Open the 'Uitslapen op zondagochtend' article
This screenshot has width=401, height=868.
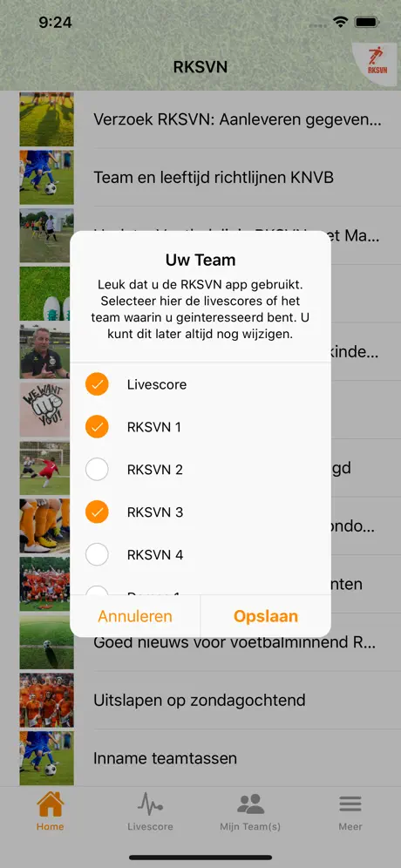[x=200, y=700]
